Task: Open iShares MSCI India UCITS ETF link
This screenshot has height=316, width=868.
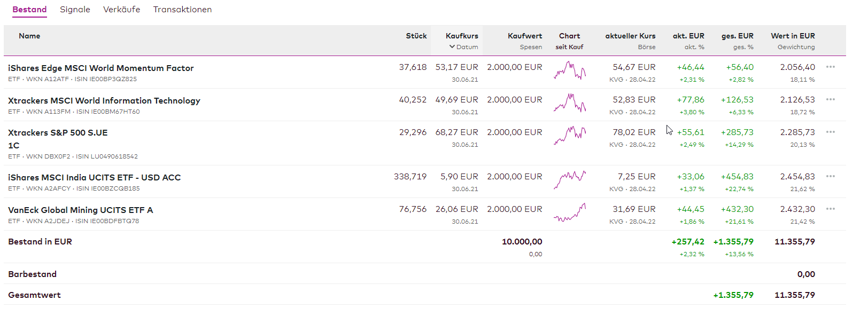Action: pos(95,178)
